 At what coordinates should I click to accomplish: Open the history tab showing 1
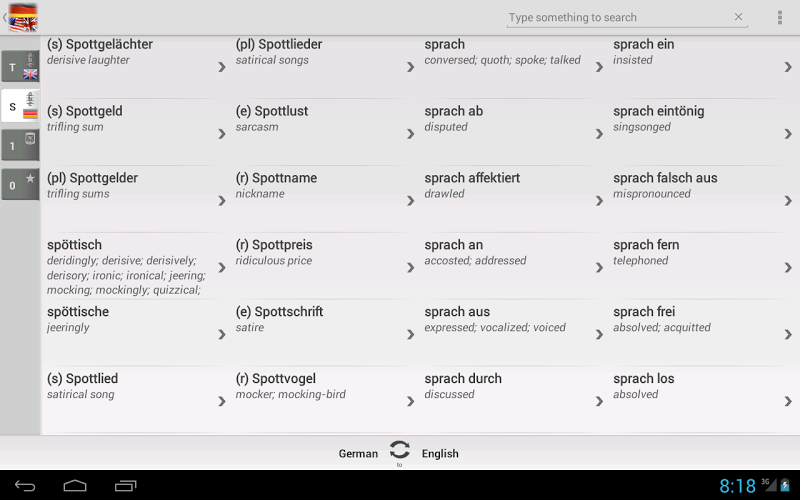(20, 145)
